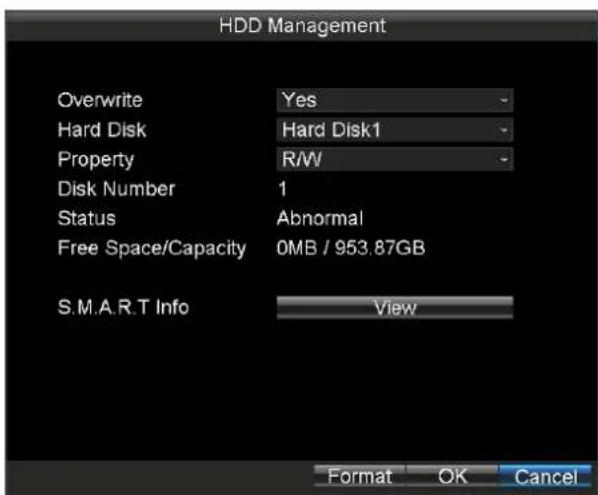The image size is (598, 495).
Task: Open the Property dropdown showing R/W
Action: coord(395,159)
